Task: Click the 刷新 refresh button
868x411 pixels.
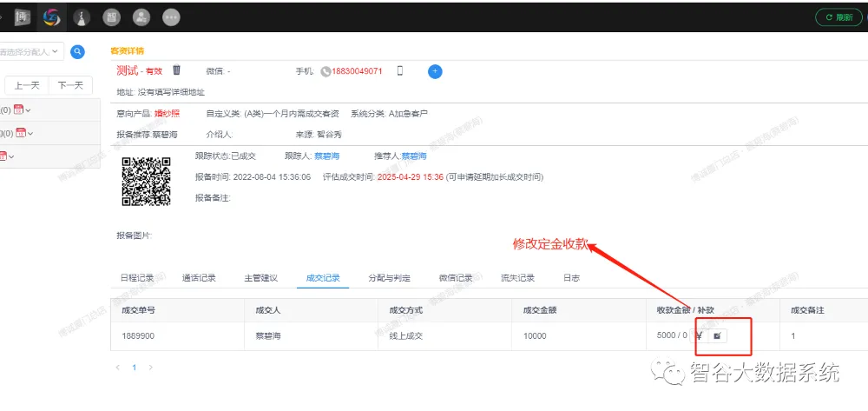Action: 838,17
